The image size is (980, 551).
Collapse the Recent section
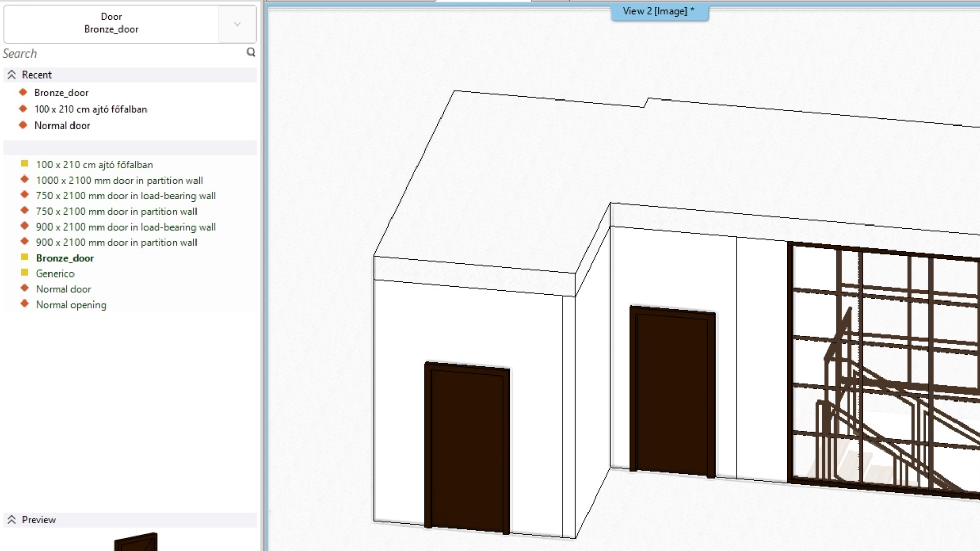pyautogui.click(x=12, y=75)
